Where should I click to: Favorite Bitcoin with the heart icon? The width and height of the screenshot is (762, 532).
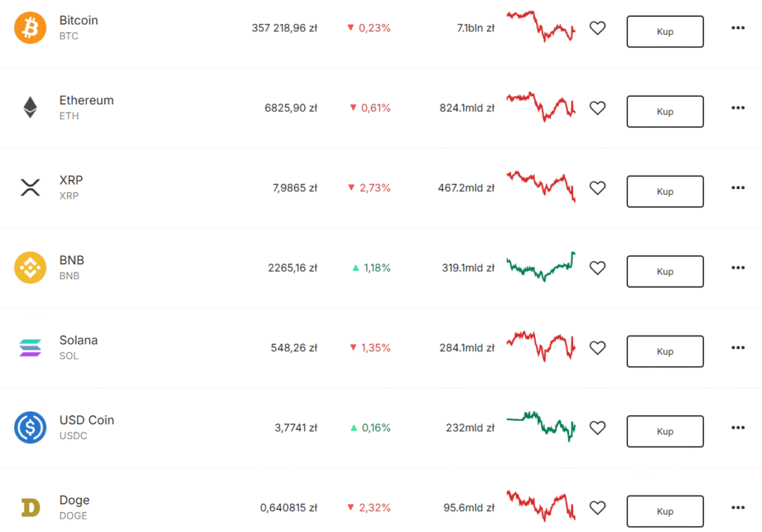click(598, 28)
